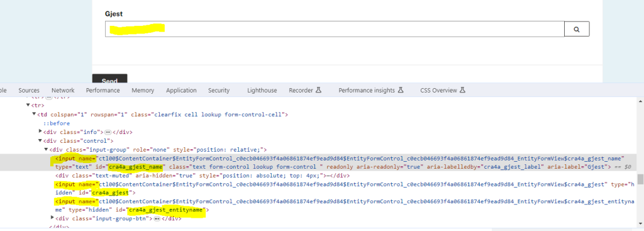Open the Network tab

click(63, 91)
